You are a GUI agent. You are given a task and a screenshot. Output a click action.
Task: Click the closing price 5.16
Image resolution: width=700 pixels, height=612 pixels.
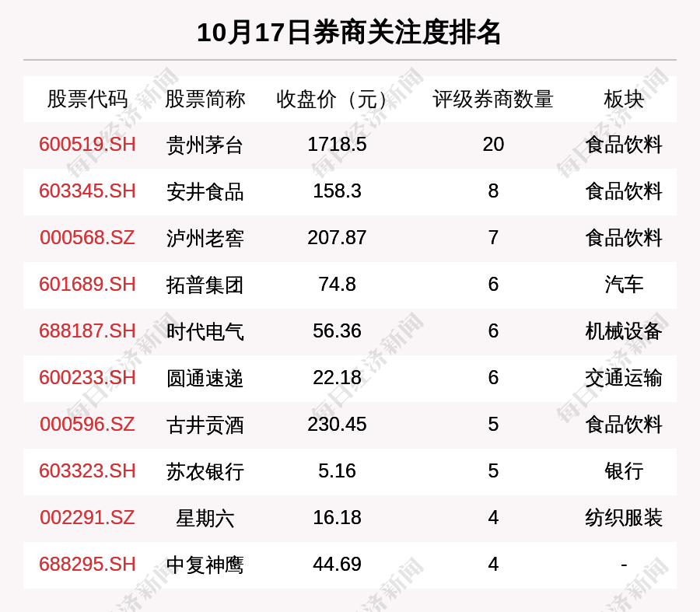pos(337,471)
